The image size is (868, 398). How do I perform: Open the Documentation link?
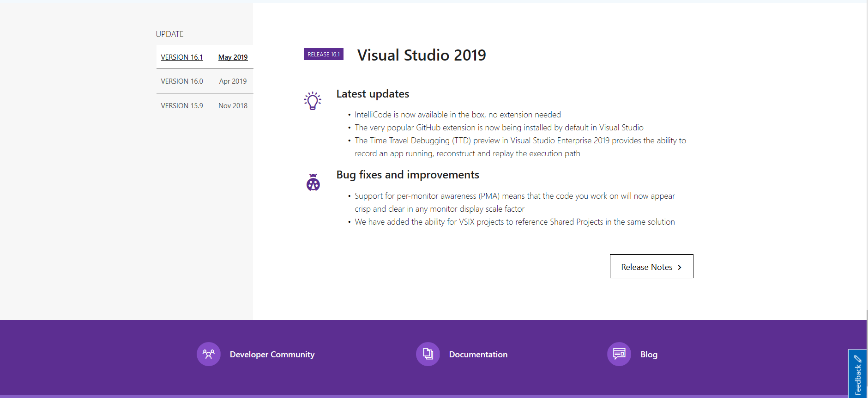click(478, 355)
